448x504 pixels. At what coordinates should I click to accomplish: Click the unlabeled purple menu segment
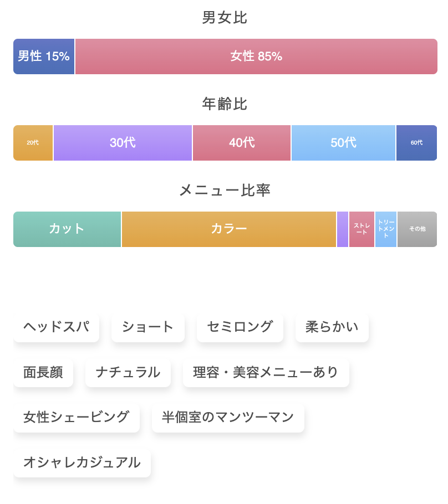343,229
